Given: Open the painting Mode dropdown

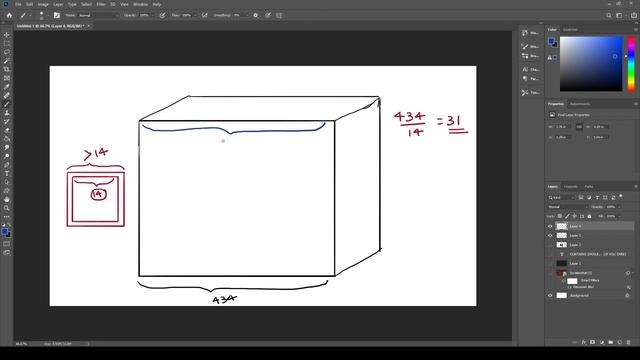Looking at the screenshot, I should click(98, 16).
